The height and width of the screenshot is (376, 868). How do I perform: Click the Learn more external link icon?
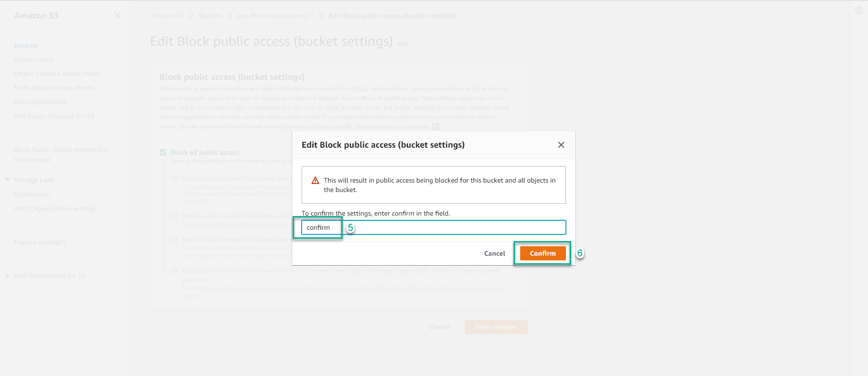click(436, 126)
